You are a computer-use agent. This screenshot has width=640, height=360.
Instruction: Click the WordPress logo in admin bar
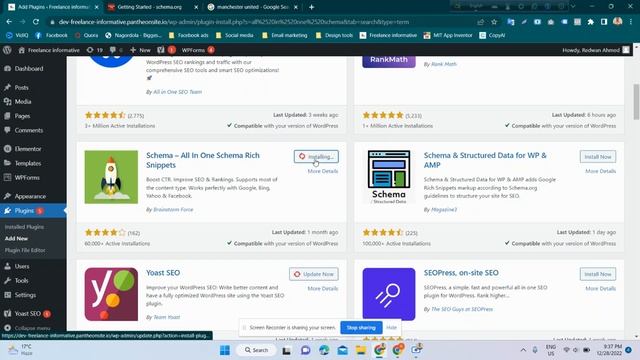point(7,50)
